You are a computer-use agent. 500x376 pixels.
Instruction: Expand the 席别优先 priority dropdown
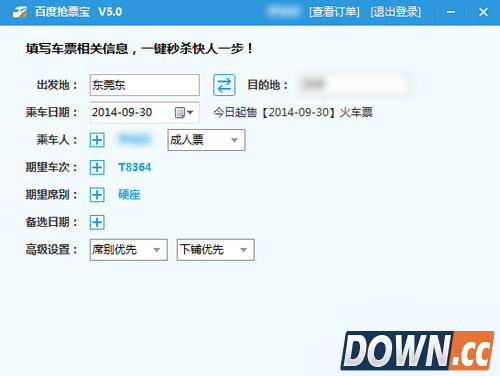coord(129,250)
